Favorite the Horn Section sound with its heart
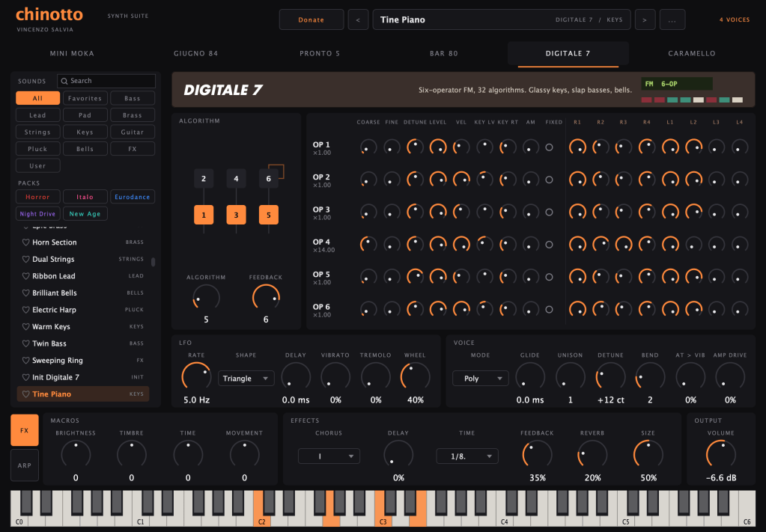The image size is (766, 532). (x=26, y=242)
